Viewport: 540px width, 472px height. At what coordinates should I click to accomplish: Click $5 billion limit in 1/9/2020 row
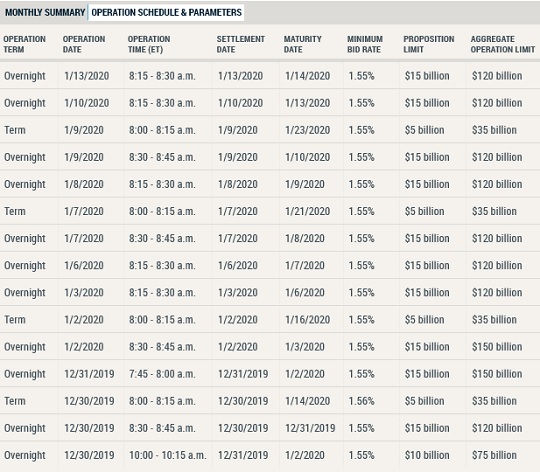click(425, 130)
